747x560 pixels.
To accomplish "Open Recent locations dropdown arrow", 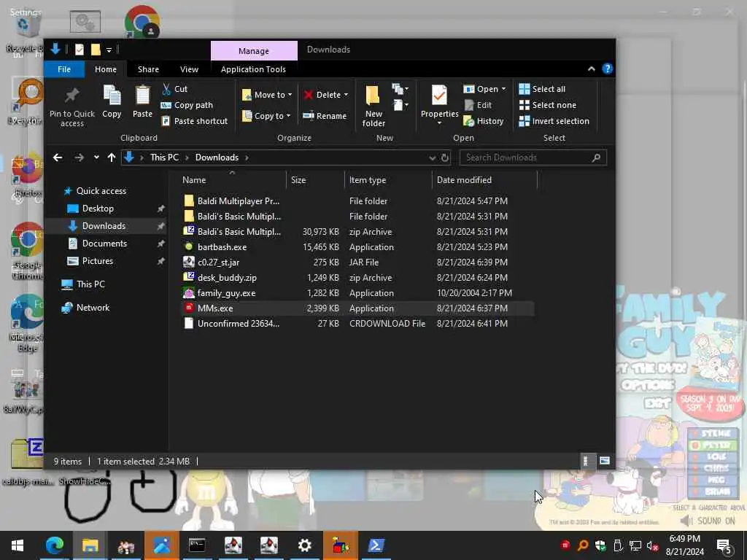I will pos(97,157).
